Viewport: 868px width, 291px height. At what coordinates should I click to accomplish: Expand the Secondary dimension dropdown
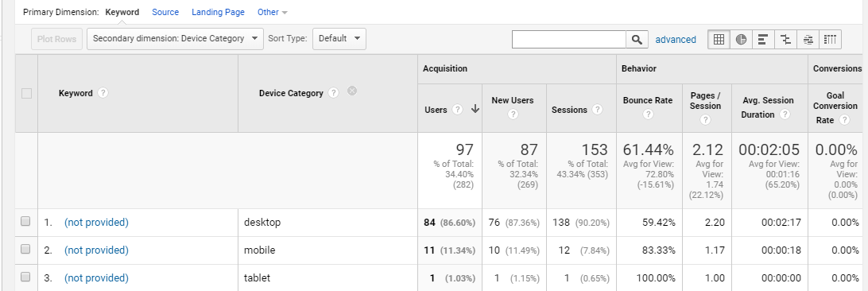(x=175, y=39)
